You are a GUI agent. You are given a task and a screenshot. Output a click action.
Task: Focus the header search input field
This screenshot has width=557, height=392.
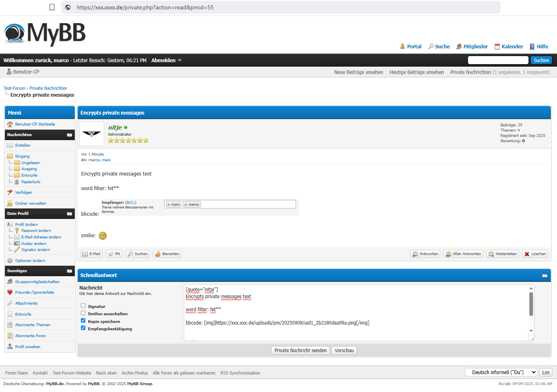pyautogui.click(x=498, y=60)
